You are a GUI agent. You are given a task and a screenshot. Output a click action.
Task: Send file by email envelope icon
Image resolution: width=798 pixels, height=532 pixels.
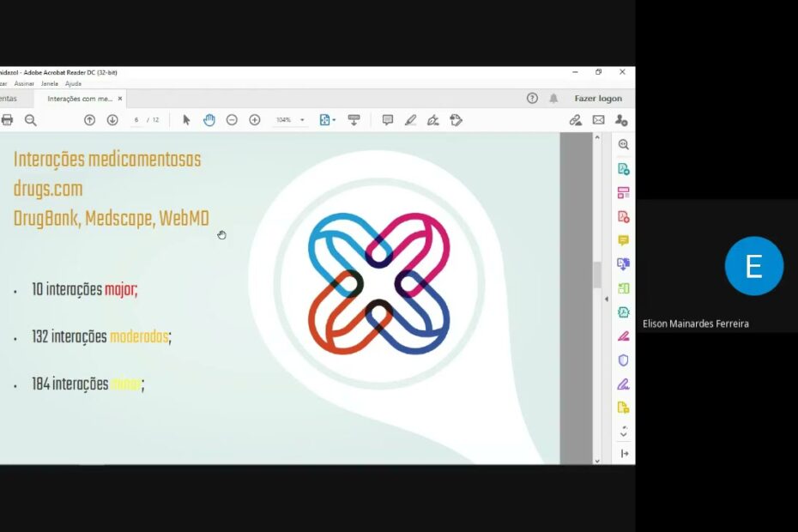pyautogui.click(x=598, y=120)
